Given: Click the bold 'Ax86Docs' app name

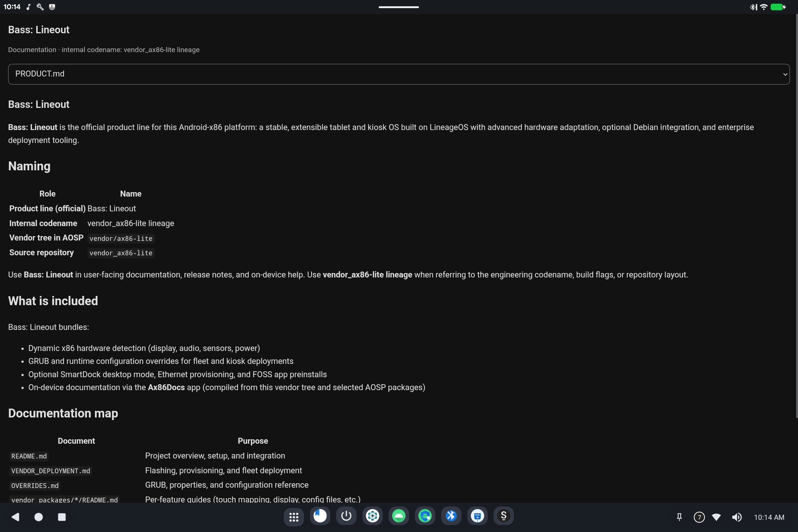Looking at the screenshot, I should pyautogui.click(x=166, y=388).
